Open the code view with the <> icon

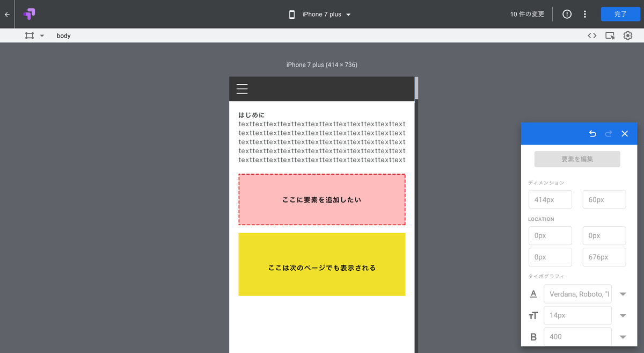592,35
